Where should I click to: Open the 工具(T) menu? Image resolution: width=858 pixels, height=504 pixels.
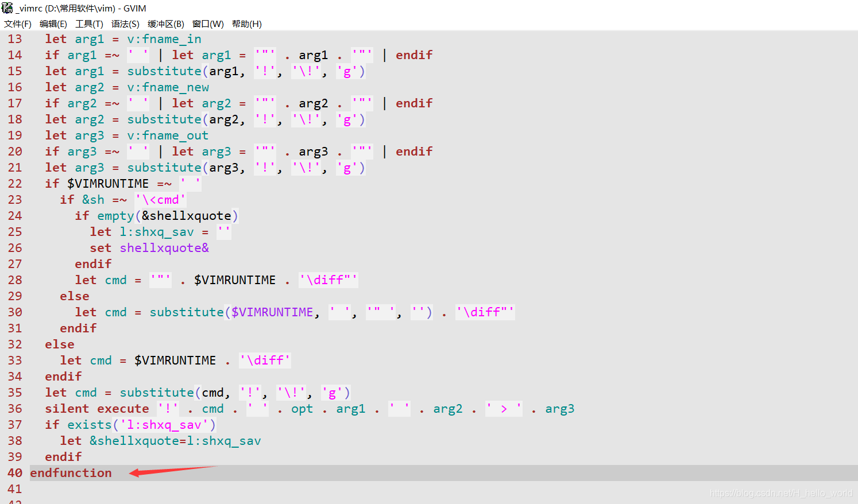click(x=89, y=24)
